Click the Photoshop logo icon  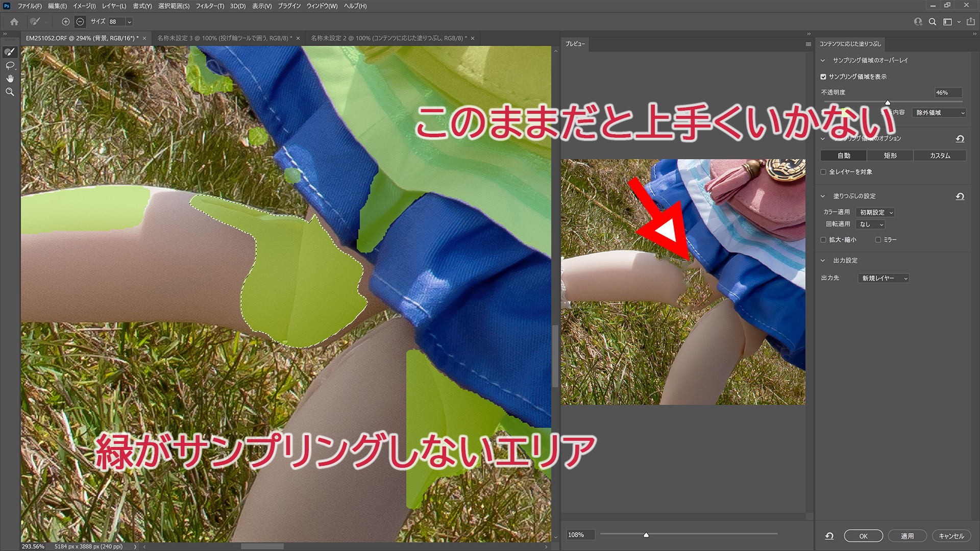6,6
